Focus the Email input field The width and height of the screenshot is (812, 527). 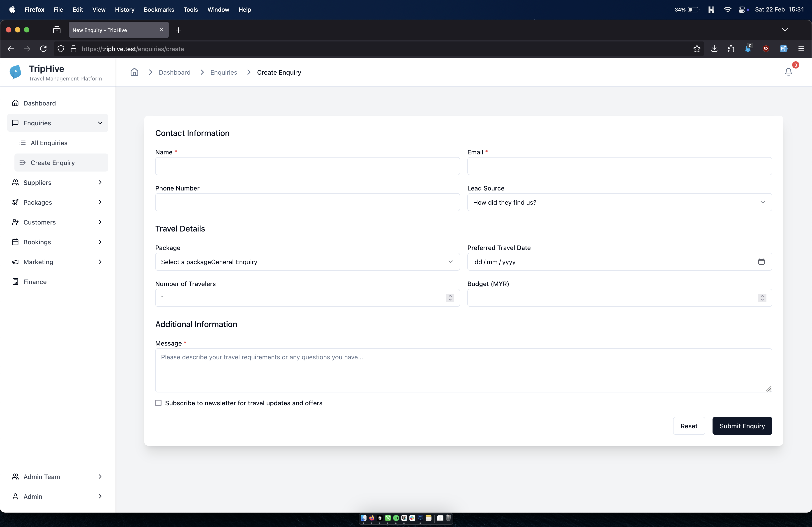(619, 166)
